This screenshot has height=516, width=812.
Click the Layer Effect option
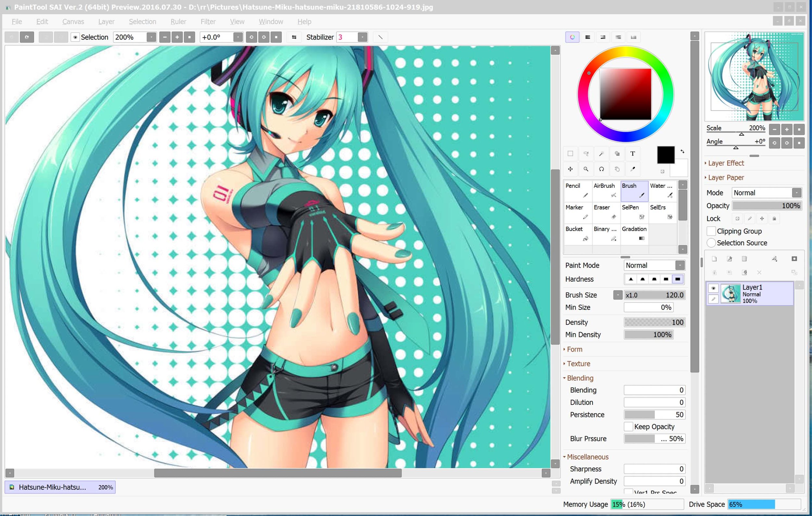(725, 163)
